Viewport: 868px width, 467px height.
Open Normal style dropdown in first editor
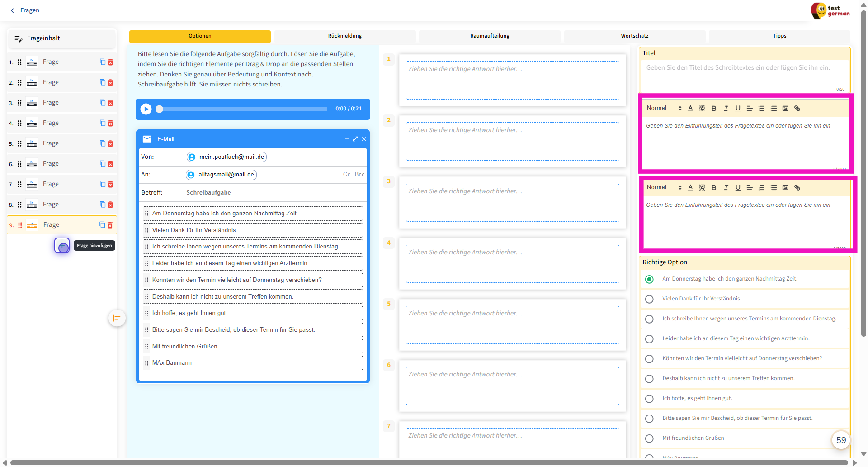663,109
